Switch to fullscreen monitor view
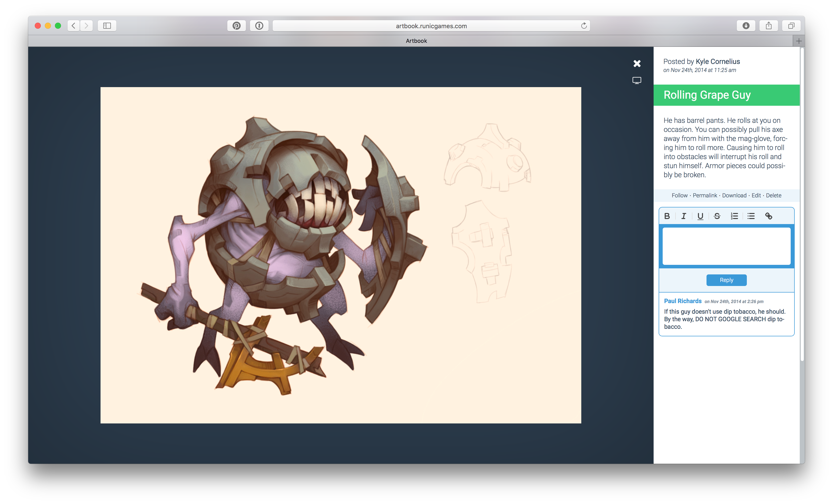Screen dimensions: 833x504 click(x=636, y=80)
